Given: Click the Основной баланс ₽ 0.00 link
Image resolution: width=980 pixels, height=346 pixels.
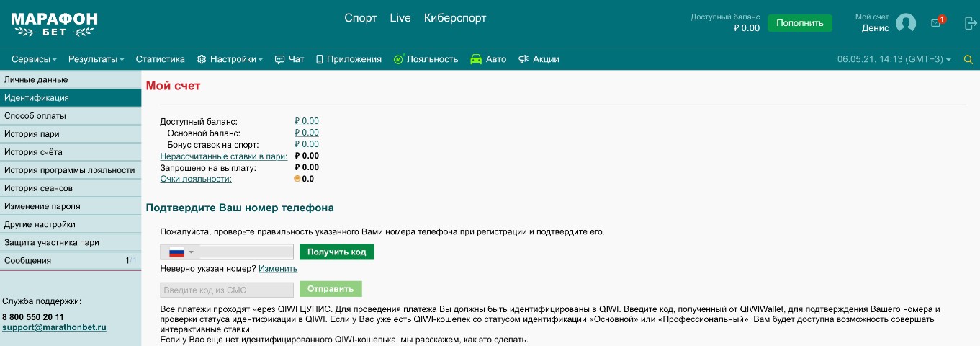Looking at the screenshot, I should pos(307,133).
